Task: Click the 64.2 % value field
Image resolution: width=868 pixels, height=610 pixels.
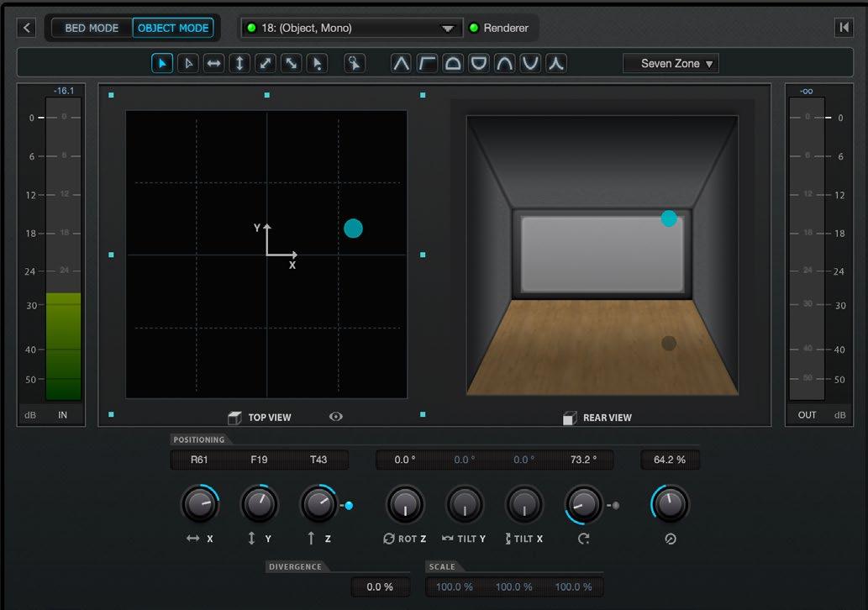Action: click(670, 460)
